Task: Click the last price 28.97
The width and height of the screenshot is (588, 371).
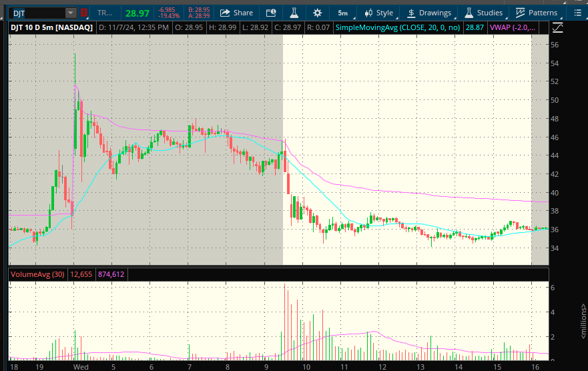Action: tap(137, 13)
